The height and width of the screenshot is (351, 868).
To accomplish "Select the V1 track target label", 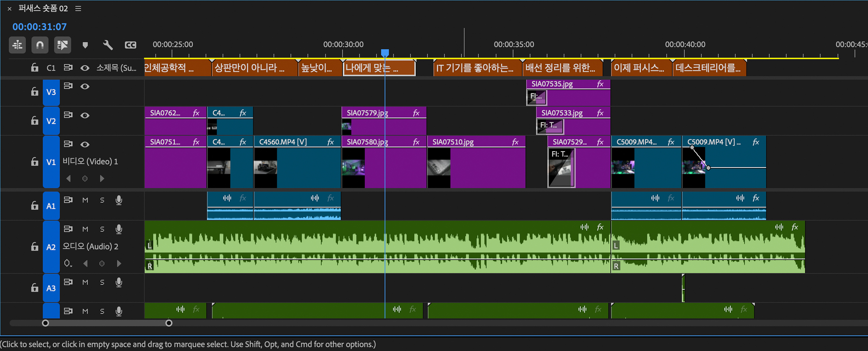I will tap(51, 162).
